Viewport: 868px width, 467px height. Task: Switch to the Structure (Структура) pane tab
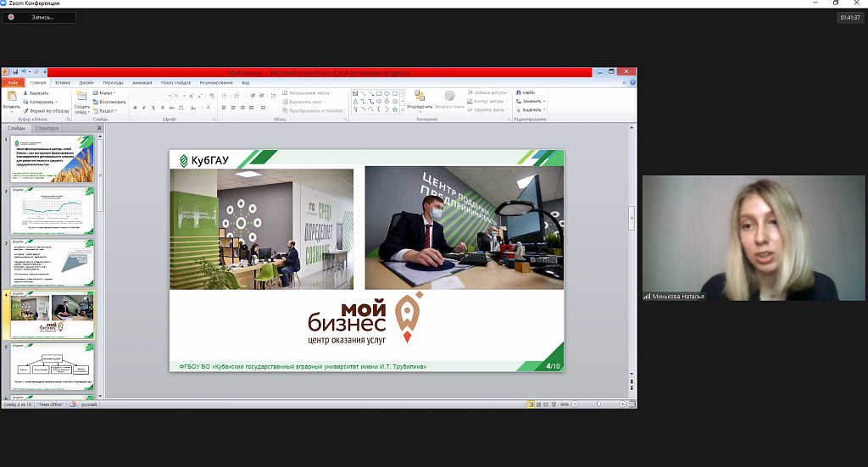[47, 128]
